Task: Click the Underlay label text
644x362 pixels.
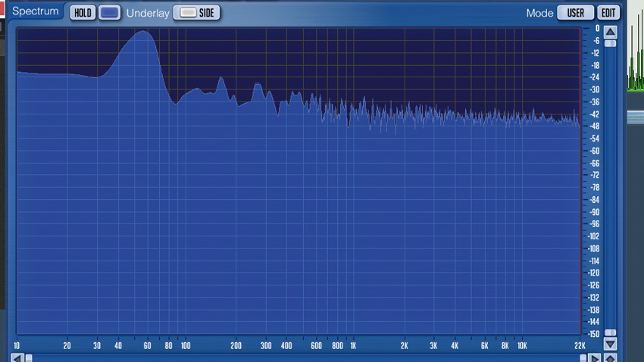Action: (x=148, y=13)
